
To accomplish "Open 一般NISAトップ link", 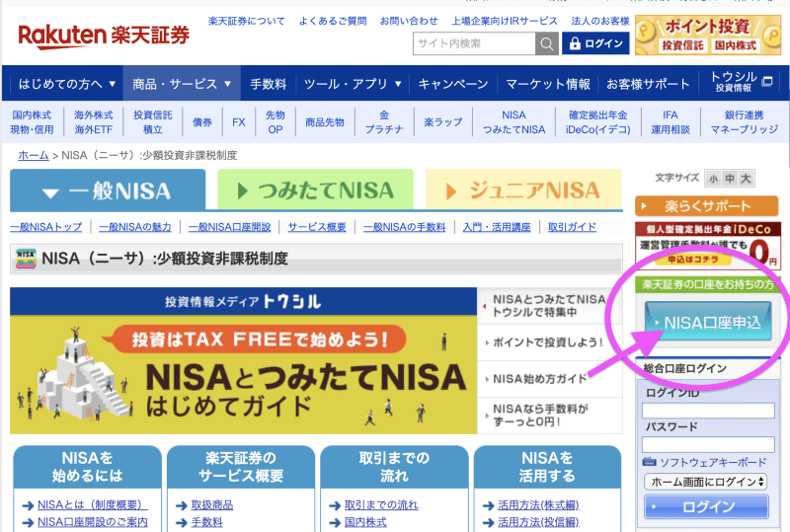I will click(45, 227).
